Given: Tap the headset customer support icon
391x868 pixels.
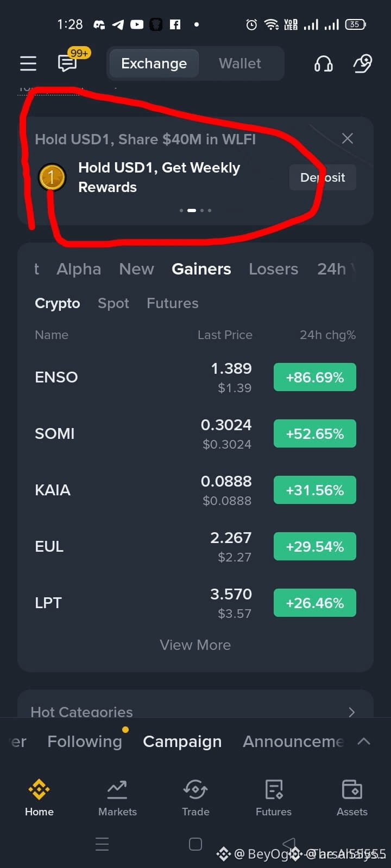Looking at the screenshot, I should (x=324, y=63).
